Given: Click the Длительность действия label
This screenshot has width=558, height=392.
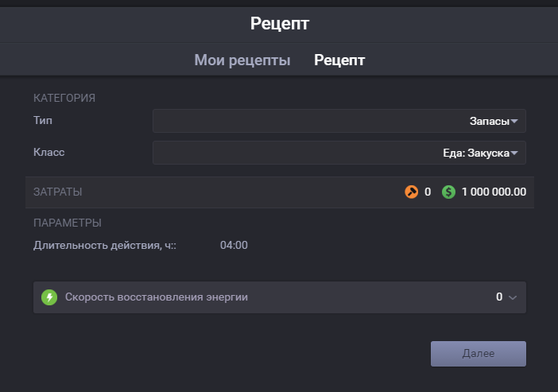Looking at the screenshot, I should [x=104, y=245].
